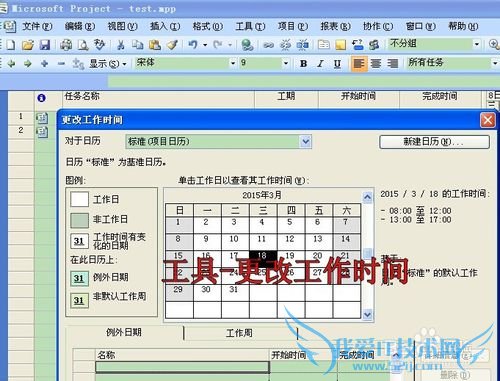Unlink tasks with the broken chain icon
The height and width of the screenshot is (381, 500).
coord(285,45)
